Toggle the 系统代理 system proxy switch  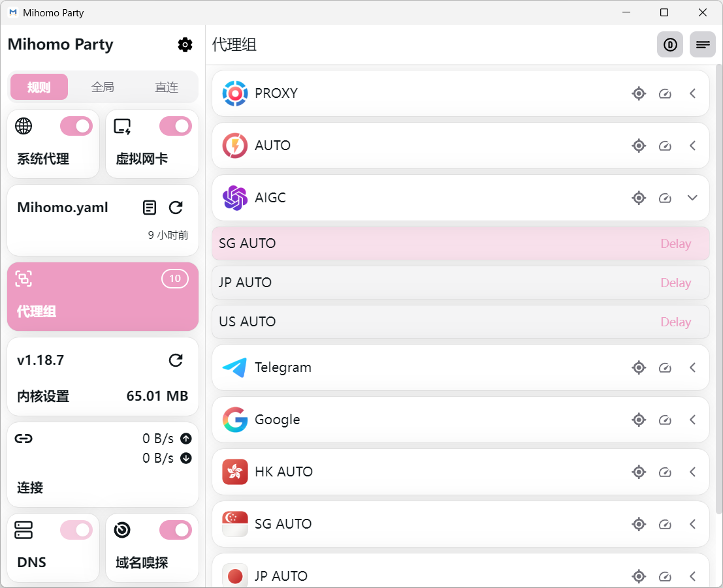[76, 126]
